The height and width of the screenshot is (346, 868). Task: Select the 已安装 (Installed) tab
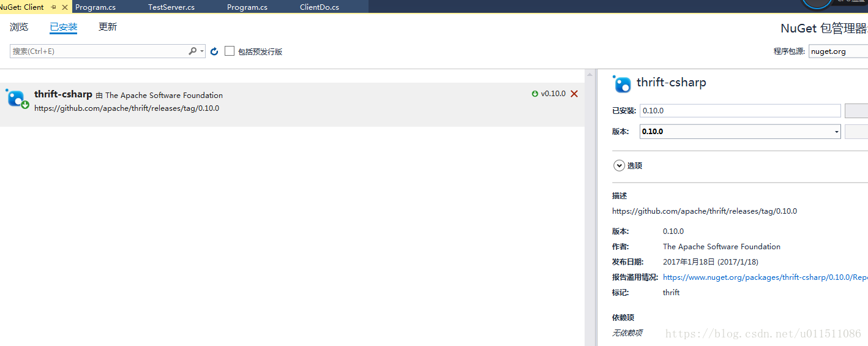click(64, 27)
